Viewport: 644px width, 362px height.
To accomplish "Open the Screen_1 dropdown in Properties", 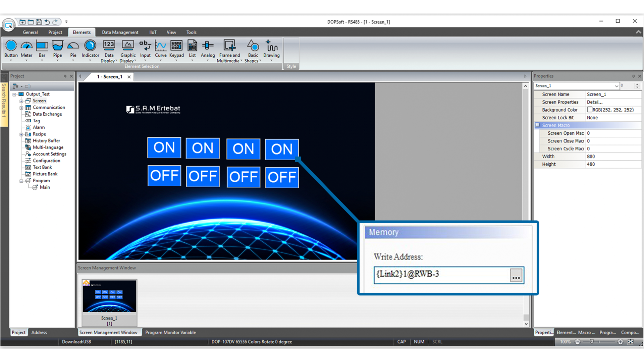I will point(616,86).
